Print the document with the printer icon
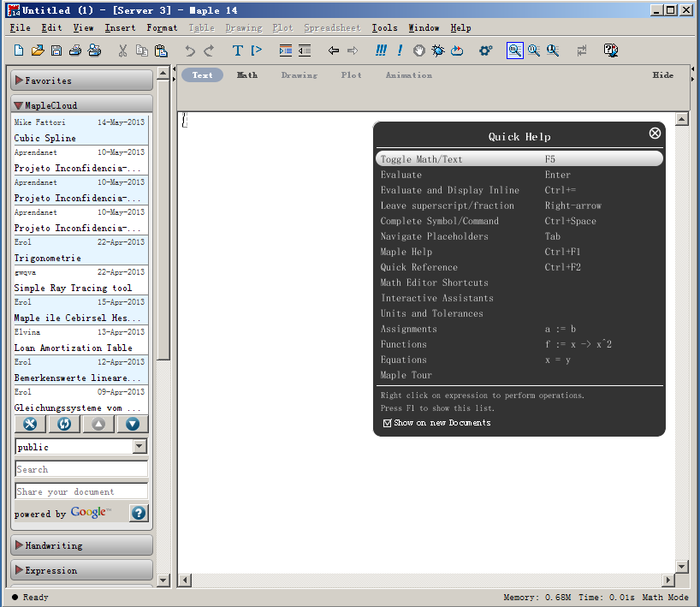The image size is (700, 607). (75, 51)
